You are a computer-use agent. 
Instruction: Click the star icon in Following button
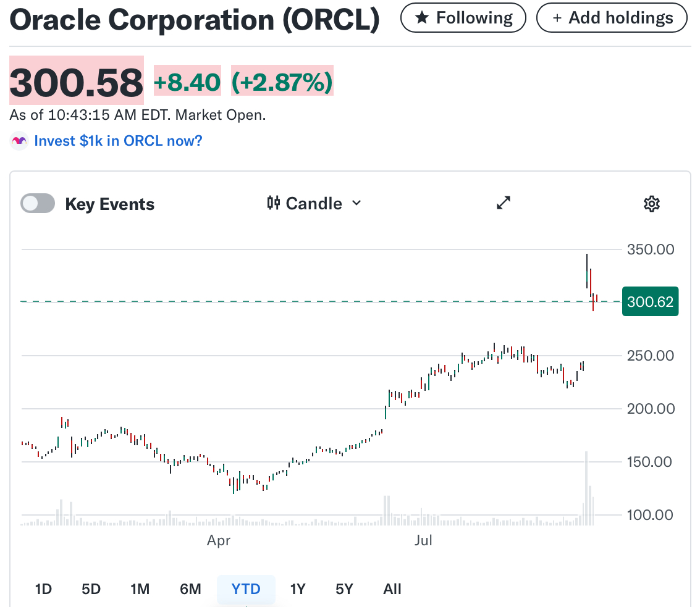tap(421, 18)
